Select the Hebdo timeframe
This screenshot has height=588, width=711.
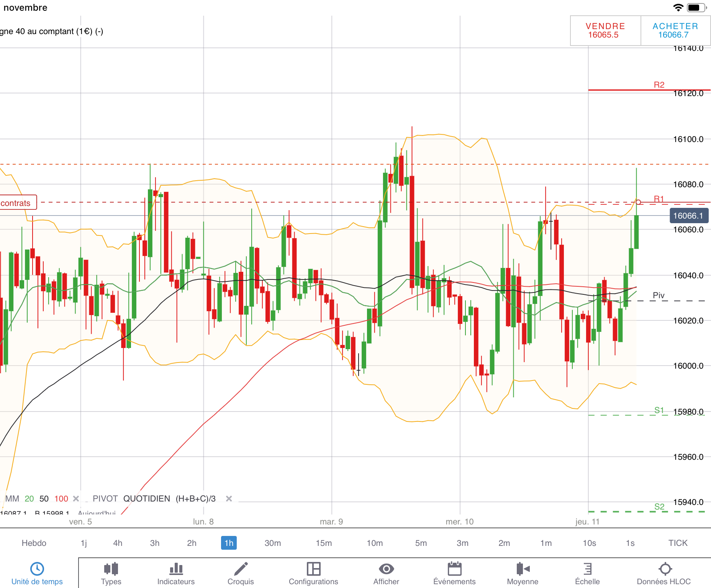[x=34, y=543]
